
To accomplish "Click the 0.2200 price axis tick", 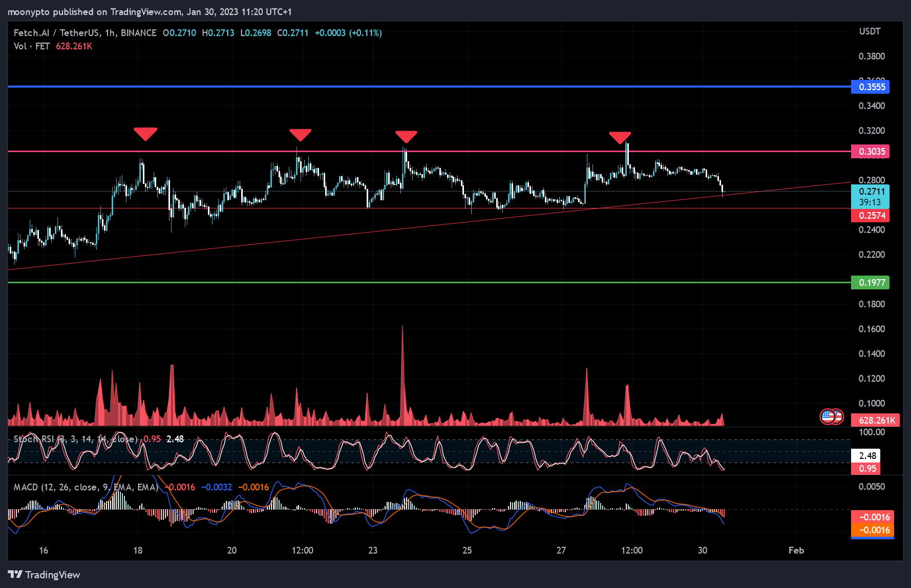I will 872,255.
